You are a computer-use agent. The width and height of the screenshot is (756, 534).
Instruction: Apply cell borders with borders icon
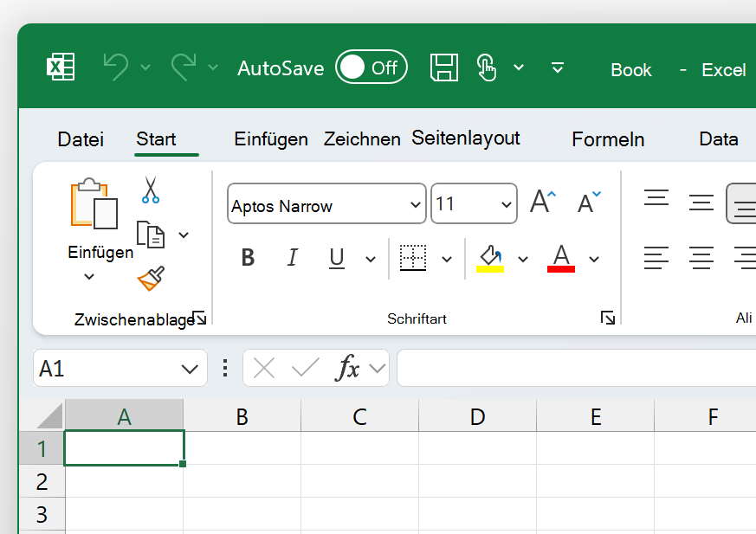click(413, 258)
